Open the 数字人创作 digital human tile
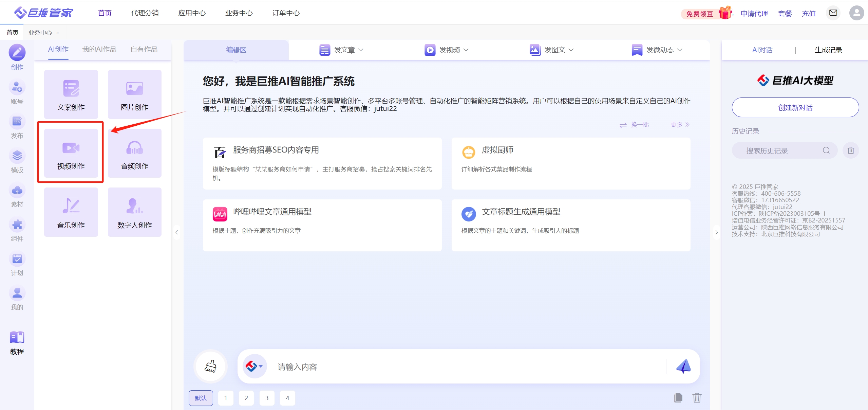 134,212
